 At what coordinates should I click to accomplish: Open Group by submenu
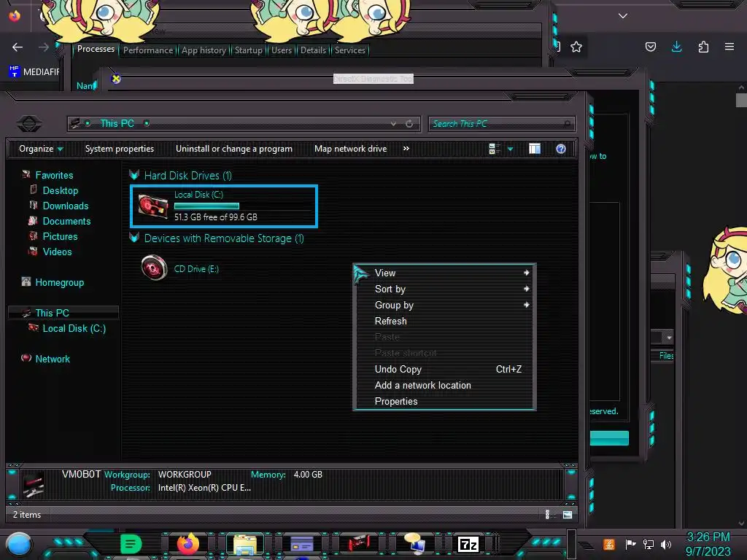tap(444, 305)
